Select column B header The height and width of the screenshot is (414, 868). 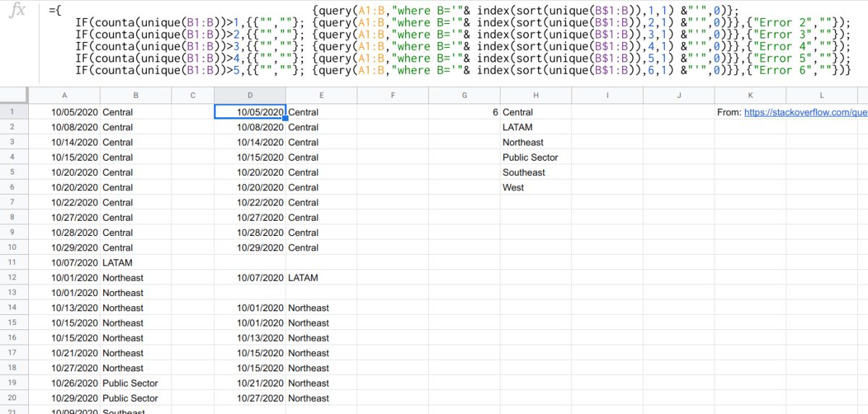tap(136, 96)
